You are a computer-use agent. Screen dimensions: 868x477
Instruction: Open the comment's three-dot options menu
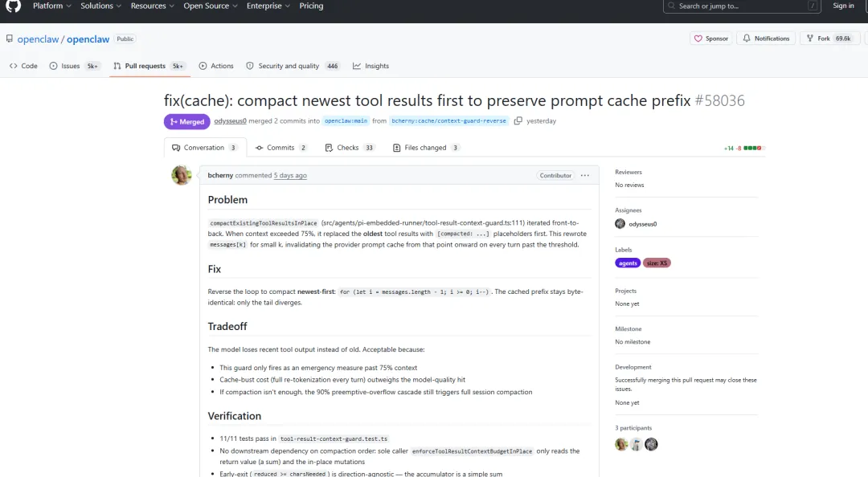click(584, 175)
